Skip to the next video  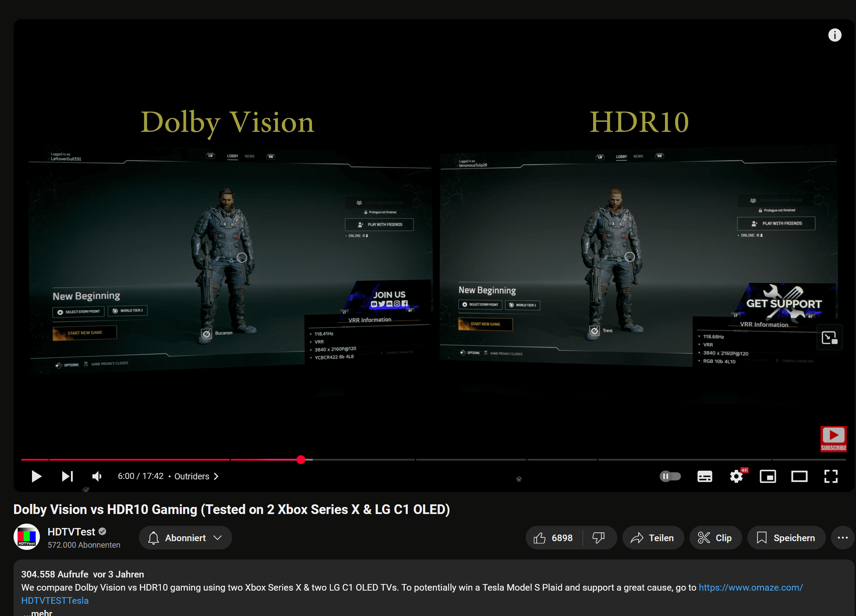[67, 476]
